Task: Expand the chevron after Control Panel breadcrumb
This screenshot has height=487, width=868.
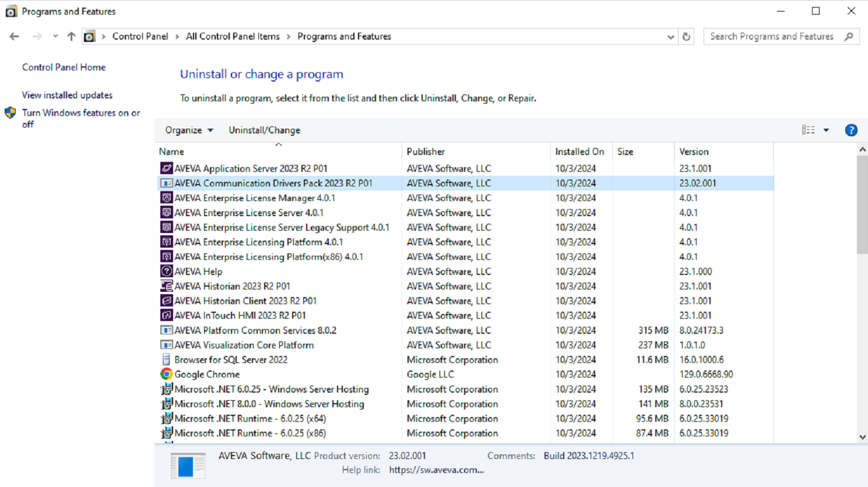Action: (177, 37)
